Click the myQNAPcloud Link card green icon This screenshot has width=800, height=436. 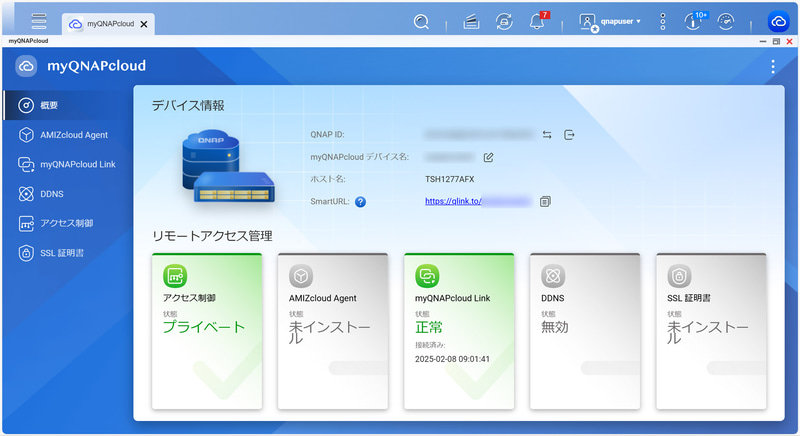point(427,276)
